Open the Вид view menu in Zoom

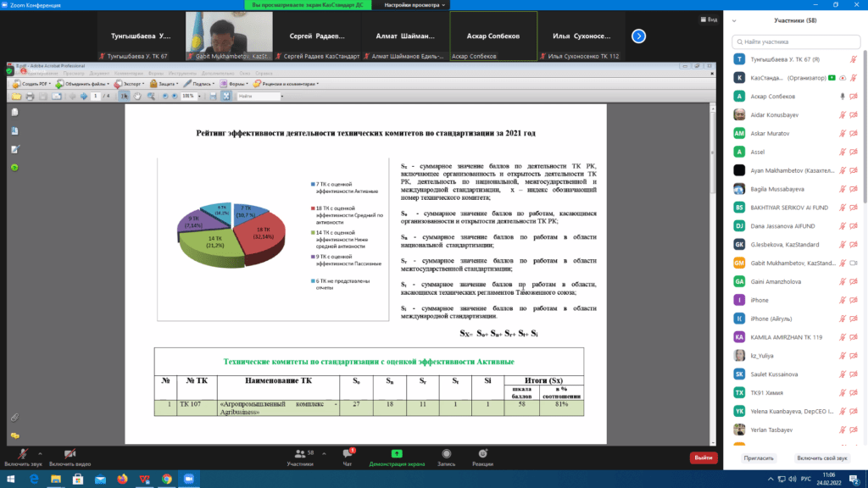pyautogui.click(x=709, y=19)
